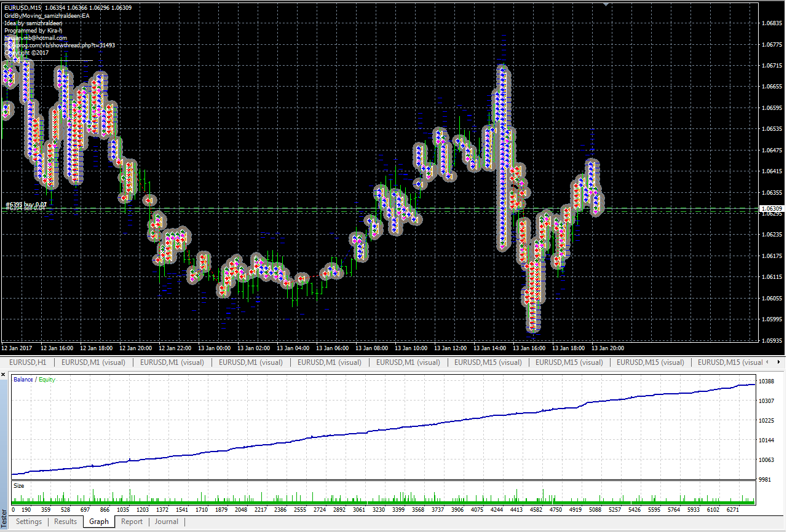Image resolution: width=787 pixels, height=532 pixels.
Task: Select the #6395 buy 0.07 order label
Action: pos(26,204)
